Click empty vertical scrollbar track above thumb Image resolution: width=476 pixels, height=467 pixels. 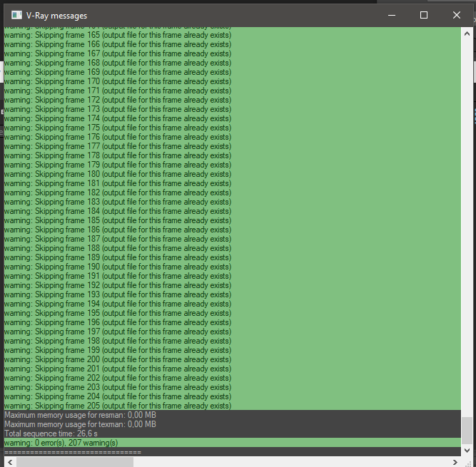pos(467,214)
